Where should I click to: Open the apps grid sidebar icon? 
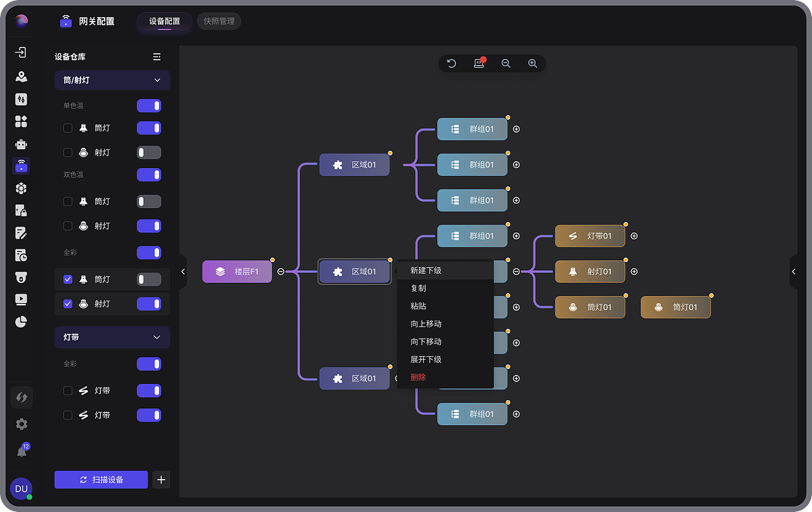click(x=22, y=121)
